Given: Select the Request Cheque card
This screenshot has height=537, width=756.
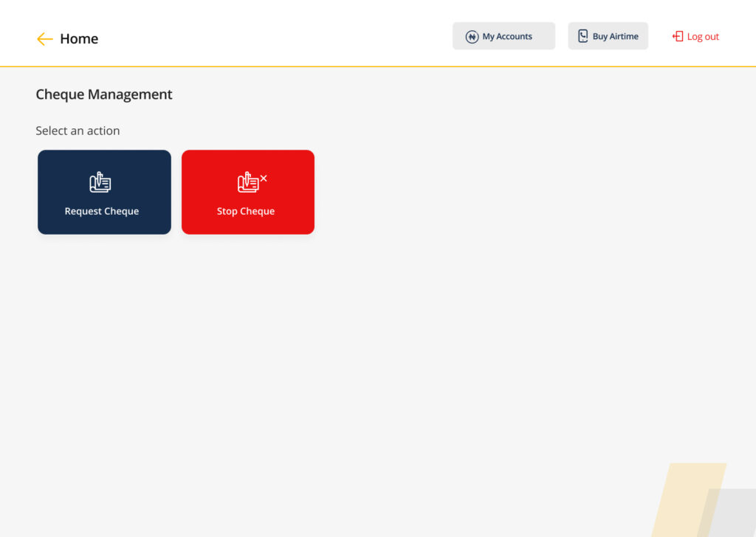Looking at the screenshot, I should [104, 193].
